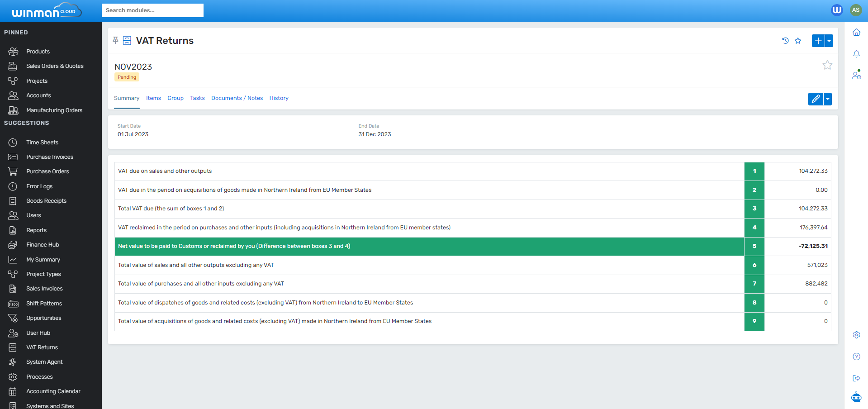Expand the dropdown next to the plus button
The image size is (868, 409).
[829, 41]
